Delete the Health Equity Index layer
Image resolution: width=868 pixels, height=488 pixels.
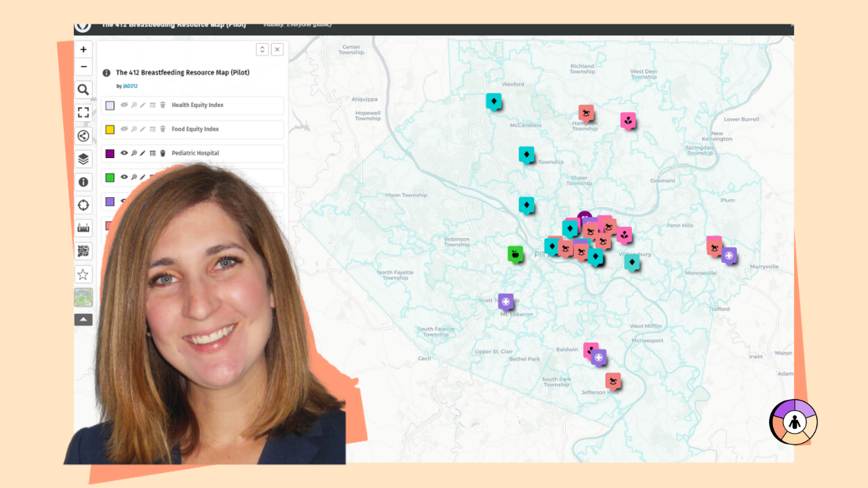[163, 105]
